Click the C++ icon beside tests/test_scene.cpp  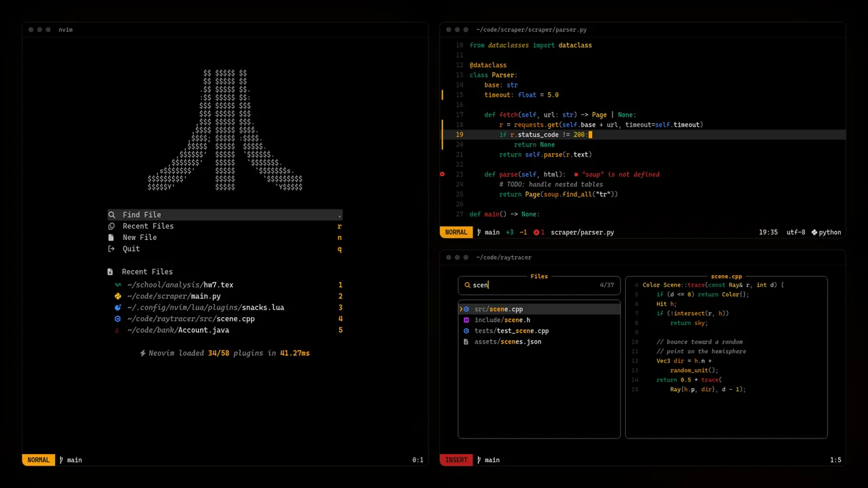[x=466, y=331]
